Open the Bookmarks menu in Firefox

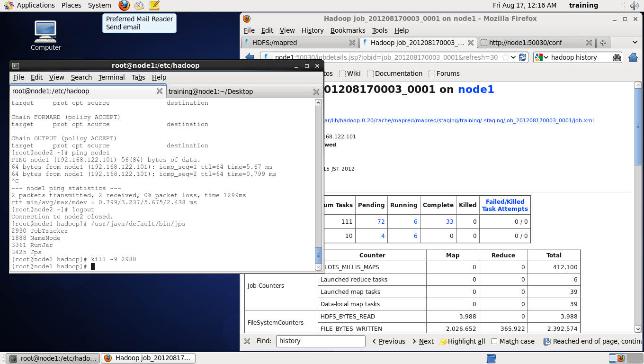pos(348,30)
